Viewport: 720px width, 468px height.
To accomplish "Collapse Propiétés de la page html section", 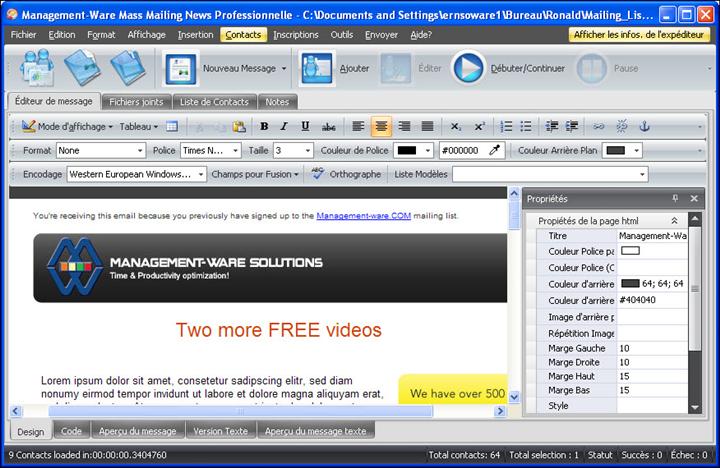I will pos(674,221).
